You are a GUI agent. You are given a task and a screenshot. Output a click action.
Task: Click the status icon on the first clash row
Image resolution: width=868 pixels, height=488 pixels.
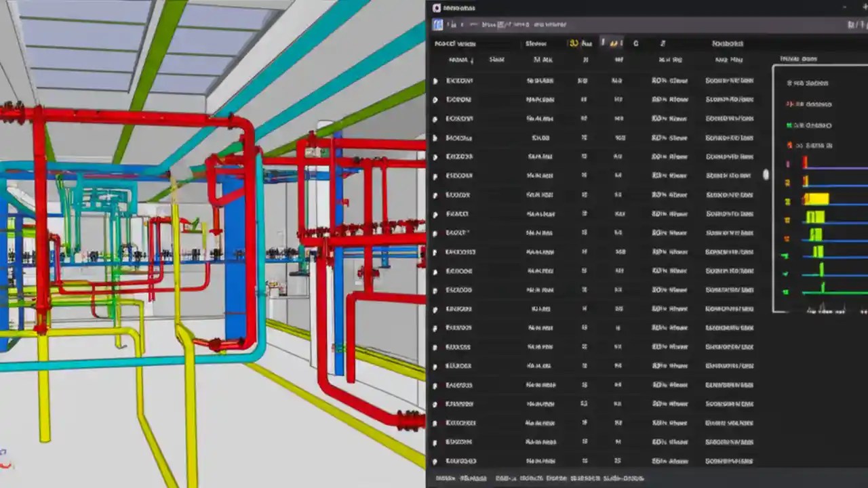click(435, 80)
